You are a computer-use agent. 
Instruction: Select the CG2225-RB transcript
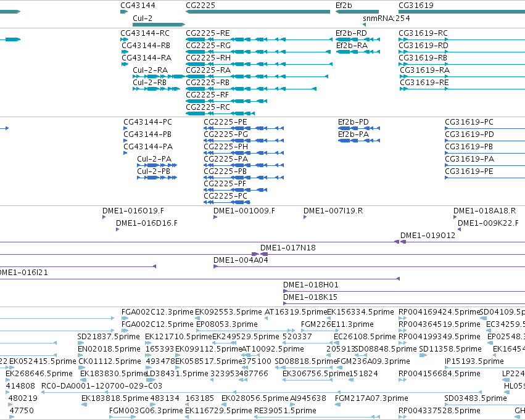251,89
